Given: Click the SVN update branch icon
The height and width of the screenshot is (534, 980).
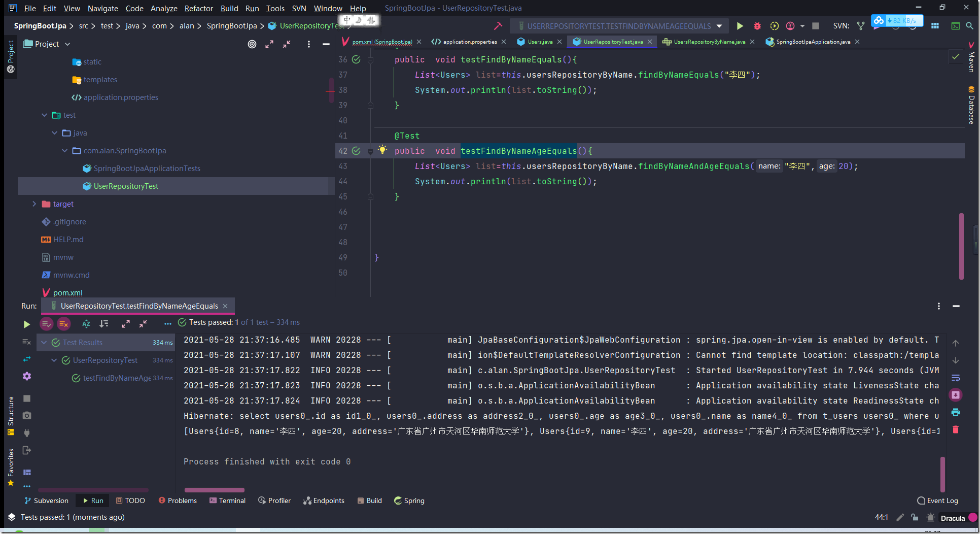Looking at the screenshot, I should pyautogui.click(x=861, y=26).
